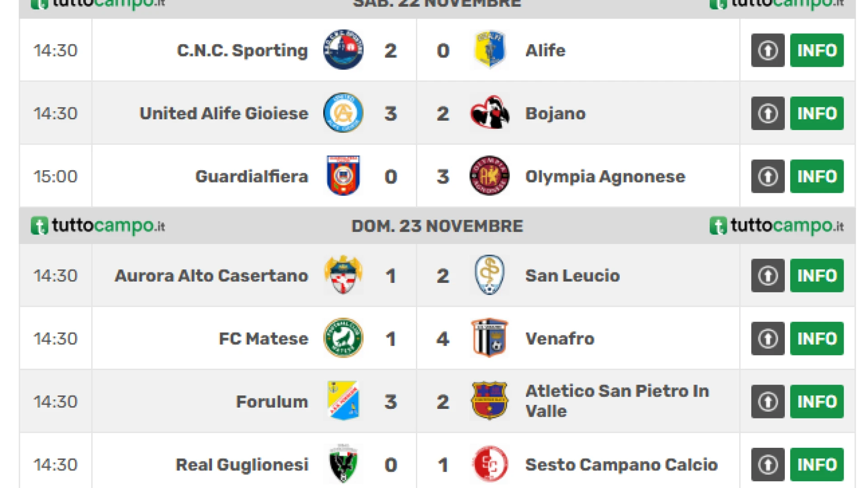The image size is (868, 488).
Task: Click the arrow icon for Forulum match
Action: [x=768, y=402]
